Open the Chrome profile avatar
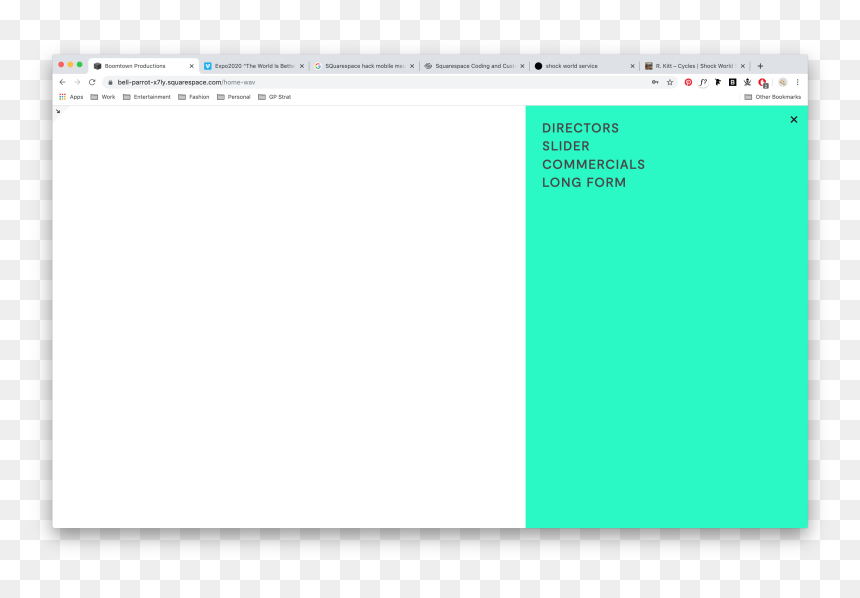 783,82
